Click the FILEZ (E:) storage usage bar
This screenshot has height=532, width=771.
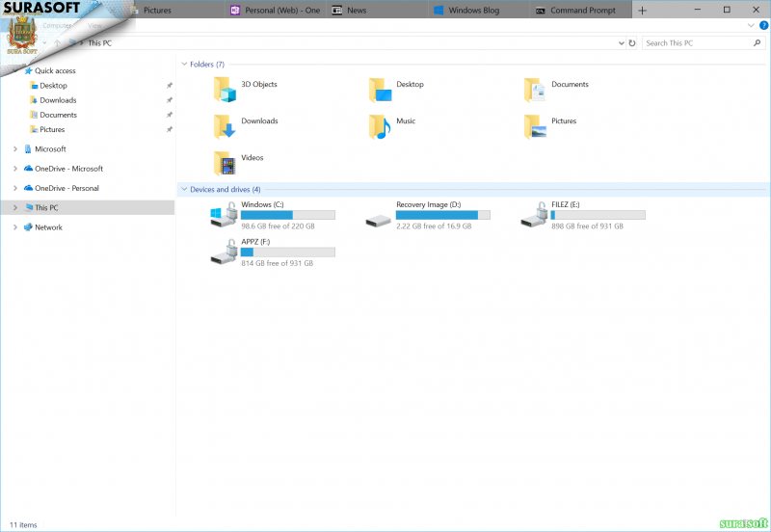(598, 215)
